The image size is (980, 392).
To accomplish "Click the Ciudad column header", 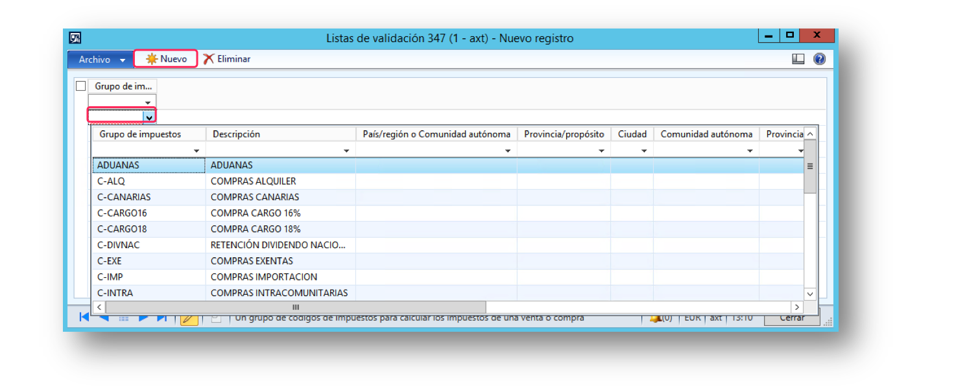I will (632, 134).
